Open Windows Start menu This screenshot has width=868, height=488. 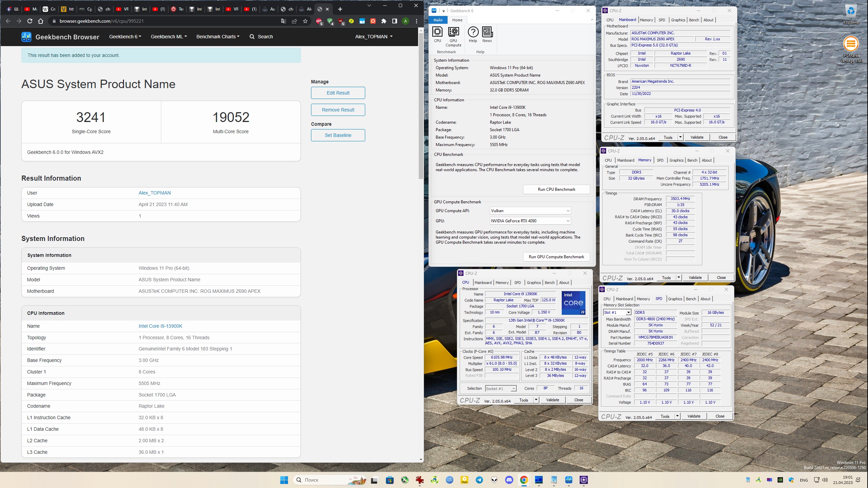(284, 480)
